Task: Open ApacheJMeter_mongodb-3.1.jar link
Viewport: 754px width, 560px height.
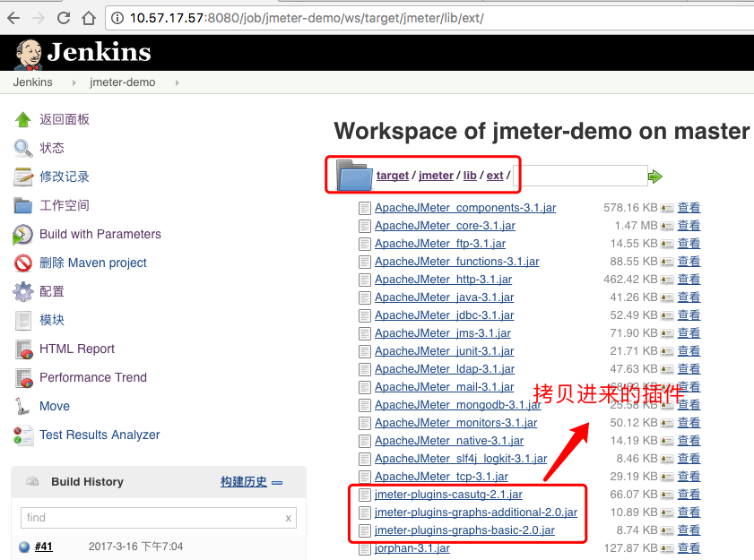Action: coord(458,405)
